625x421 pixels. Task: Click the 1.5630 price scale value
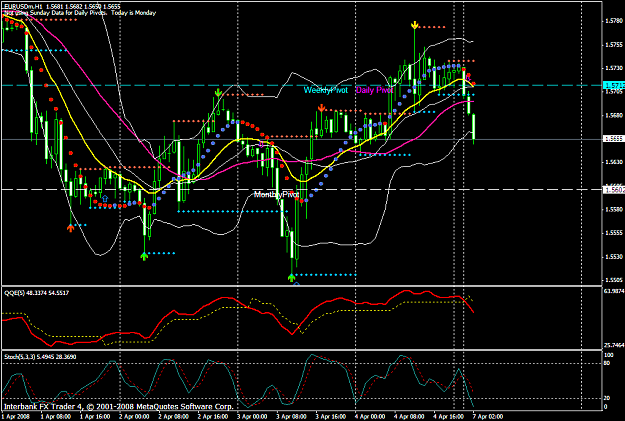[614, 162]
